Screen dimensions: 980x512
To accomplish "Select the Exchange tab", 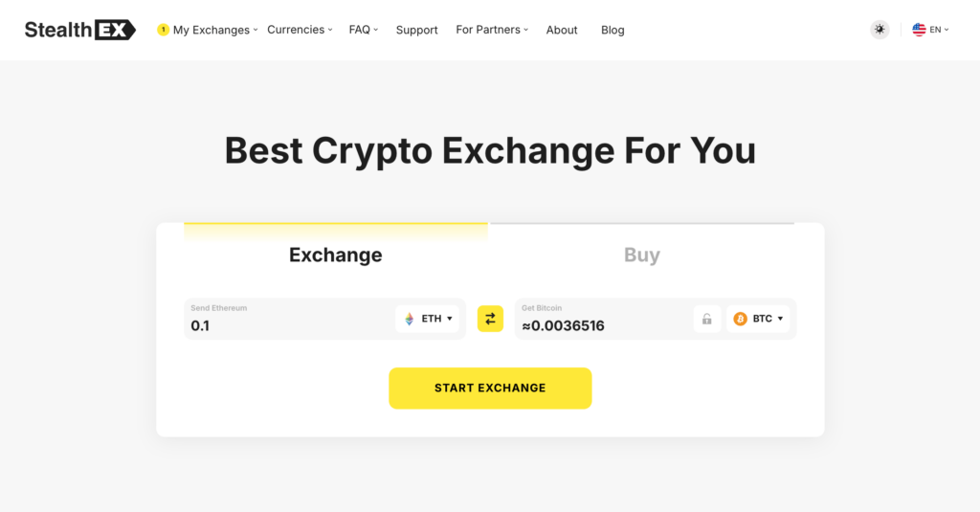I will pyautogui.click(x=335, y=255).
